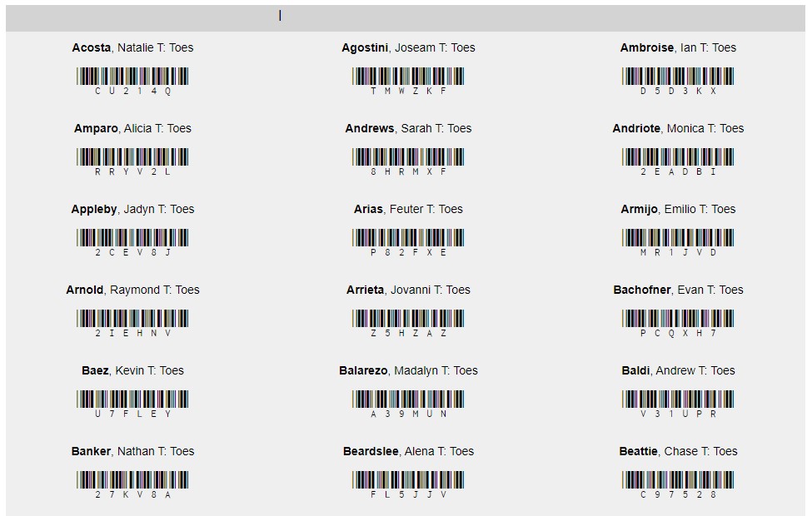Select the barcode under Andrews, Sarah
The image size is (812, 516).
[408, 156]
